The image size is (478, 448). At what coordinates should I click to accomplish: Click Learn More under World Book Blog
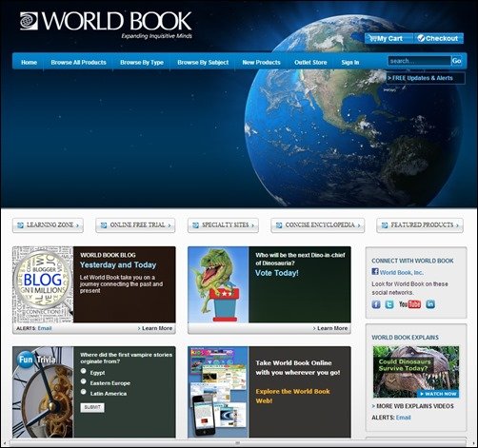(155, 328)
